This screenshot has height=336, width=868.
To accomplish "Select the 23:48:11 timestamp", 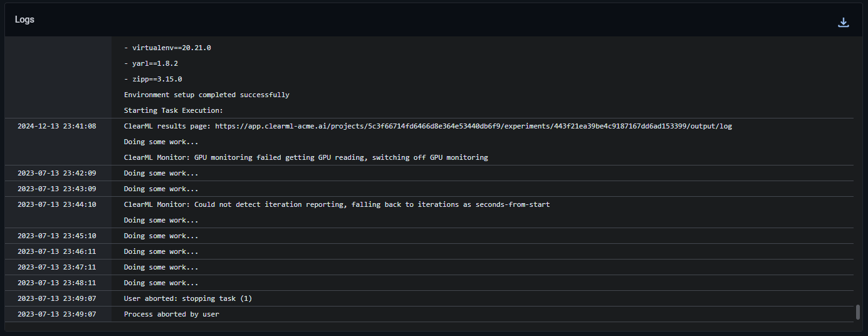I will click(x=56, y=283).
